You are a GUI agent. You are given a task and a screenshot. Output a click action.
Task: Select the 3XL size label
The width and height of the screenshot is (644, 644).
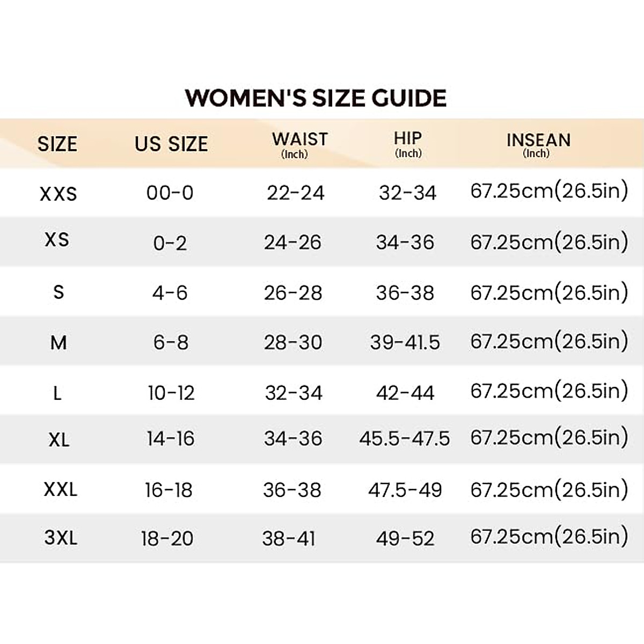coord(61,537)
